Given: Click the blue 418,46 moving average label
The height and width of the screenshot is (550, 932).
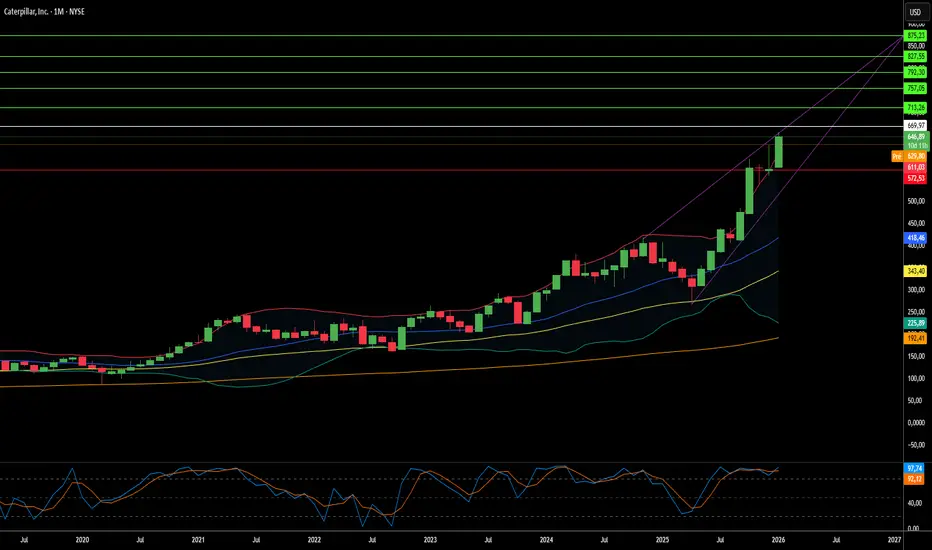Looking at the screenshot, I should pyautogui.click(x=915, y=239).
